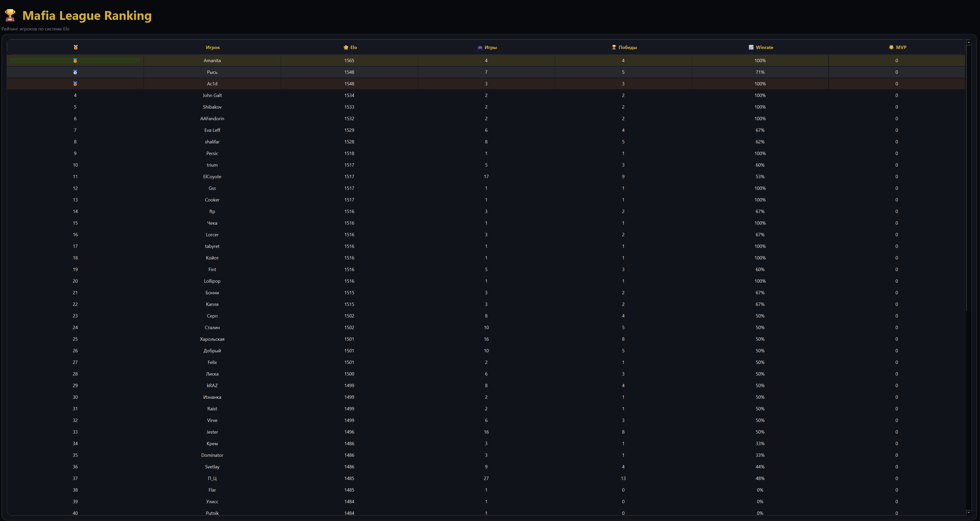The image size is (980, 521).
Task: Click the bronze medal icon in Ac1d's row
Action: (75, 84)
